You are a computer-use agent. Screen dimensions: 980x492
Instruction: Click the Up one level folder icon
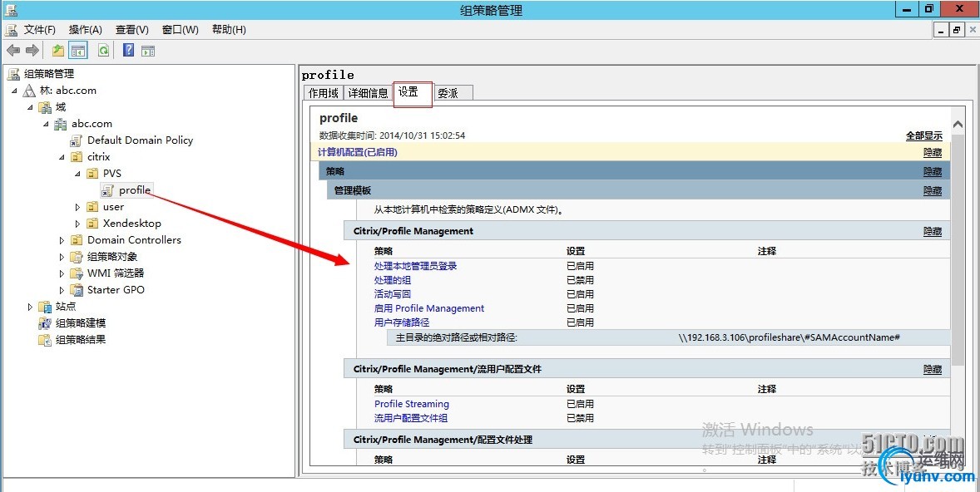point(58,51)
